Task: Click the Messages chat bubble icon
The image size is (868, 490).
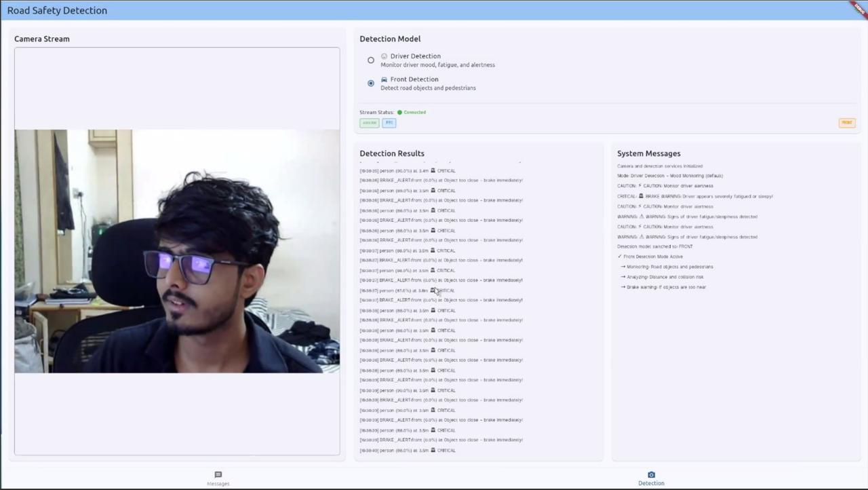Action: [x=218, y=475]
